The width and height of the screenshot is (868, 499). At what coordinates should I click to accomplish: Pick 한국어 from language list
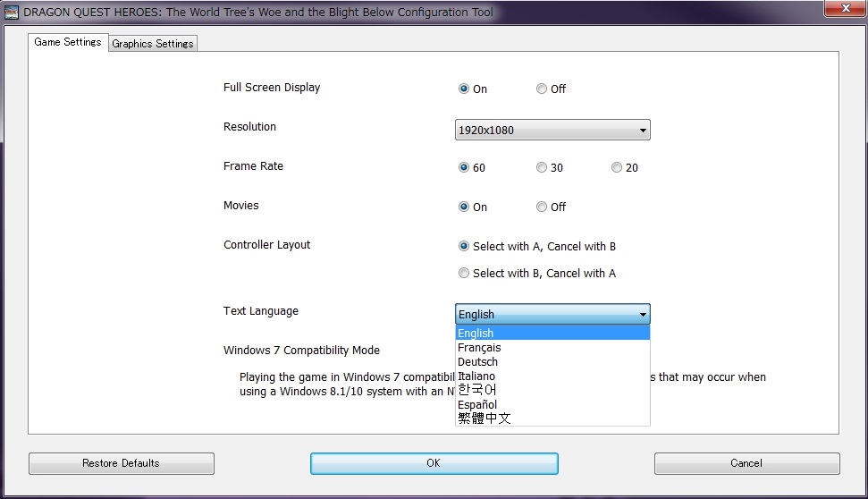coord(552,390)
